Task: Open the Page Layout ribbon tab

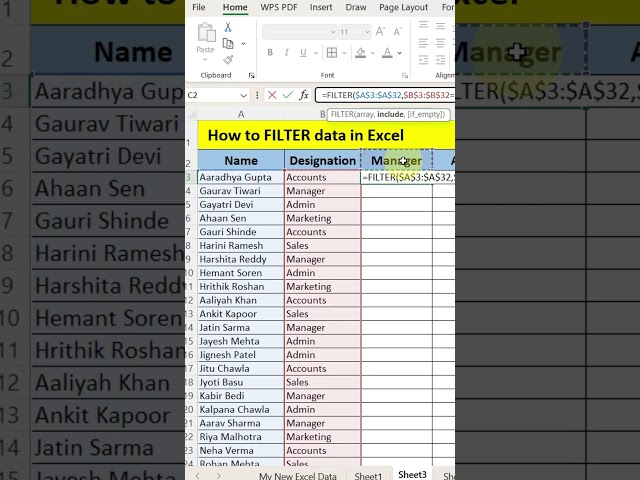Action: [x=403, y=7]
